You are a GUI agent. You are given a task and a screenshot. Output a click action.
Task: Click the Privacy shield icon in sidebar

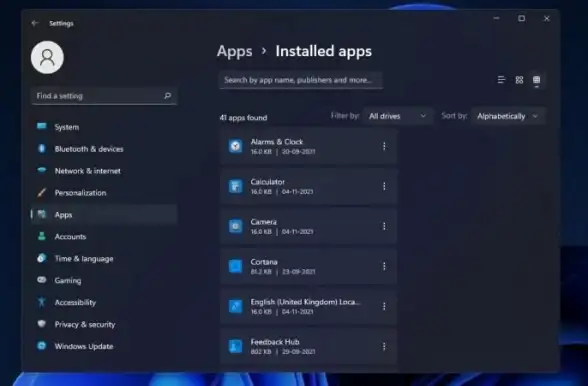click(x=42, y=324)
